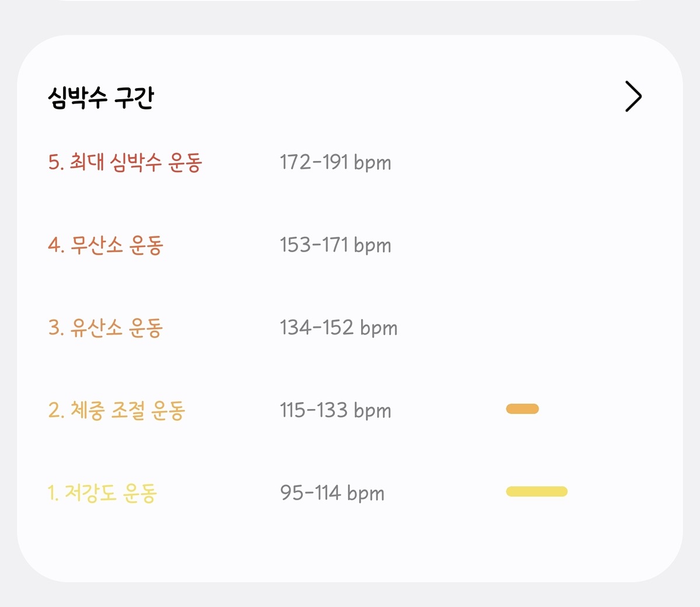Select the 95-114 bpm range value
The width and height of the screenshot is (700, 607).
332,493
